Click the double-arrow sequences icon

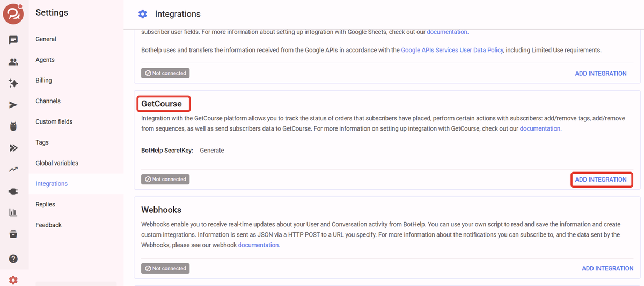pyautogui.click(x=13, y=148)
